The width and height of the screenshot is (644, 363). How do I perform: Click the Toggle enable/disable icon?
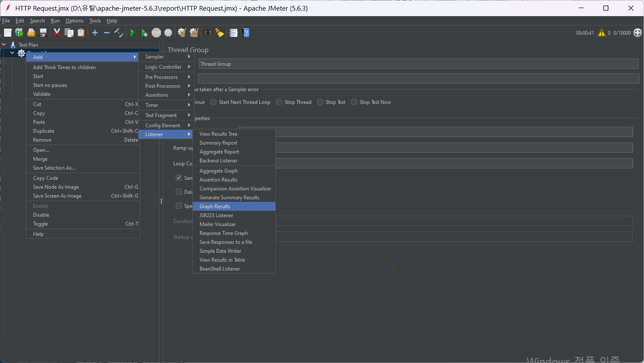(119, 33)
